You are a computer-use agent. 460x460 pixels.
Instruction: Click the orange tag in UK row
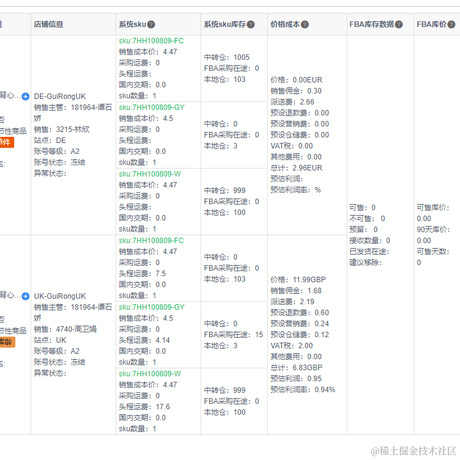point(7,342)
